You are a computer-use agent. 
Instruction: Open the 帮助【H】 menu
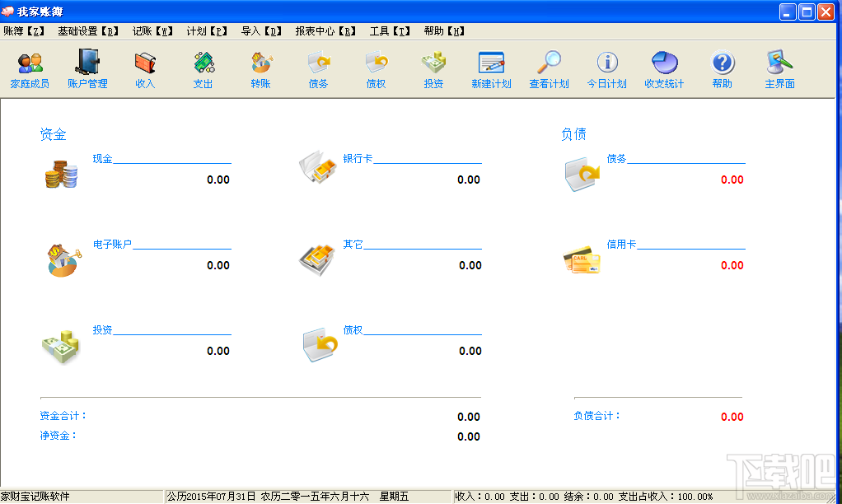tap(444, 31)
